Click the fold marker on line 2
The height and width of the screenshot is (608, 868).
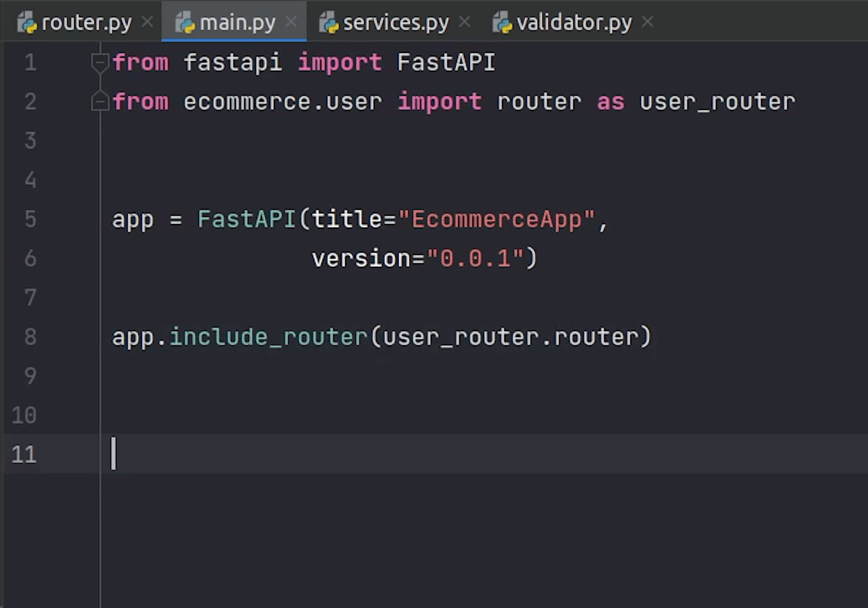[x=100, y=102]
